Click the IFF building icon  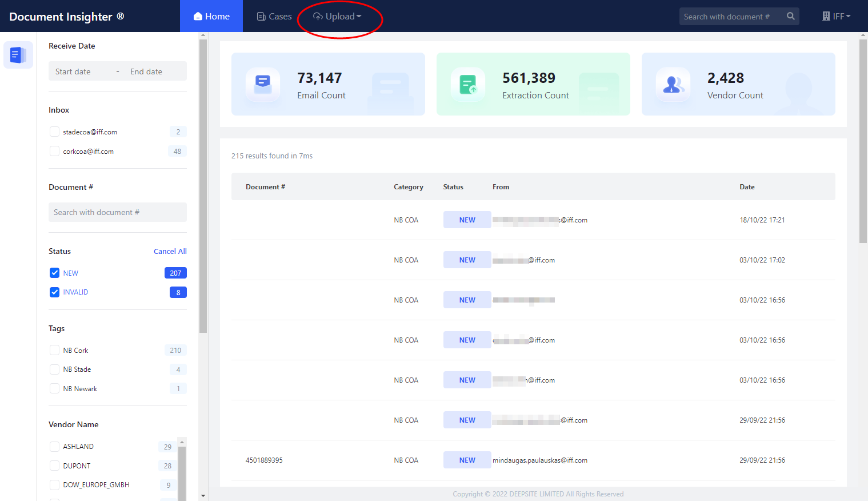click(826, 17)
